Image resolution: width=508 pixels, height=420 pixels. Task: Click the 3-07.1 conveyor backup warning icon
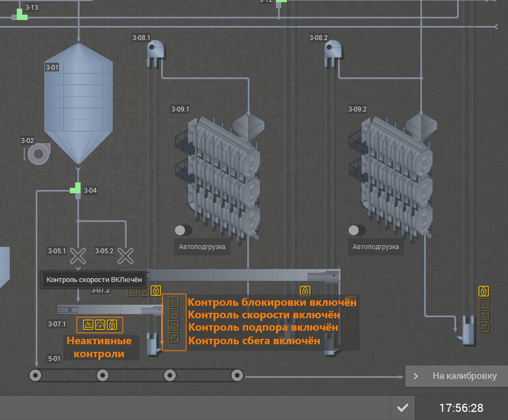click(88, 325)
